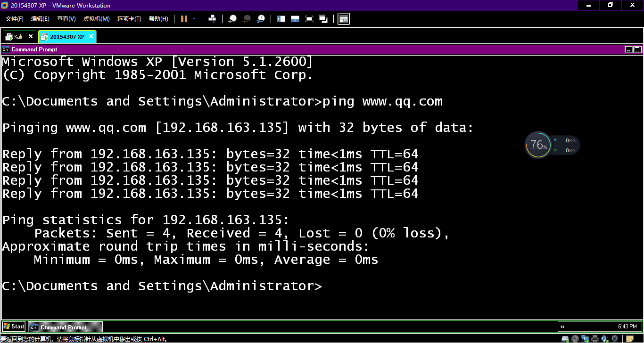The width and height of the screenshot is (644, 343).
Task: Open the power options dropdown arrow
Action: pos(194,19)
